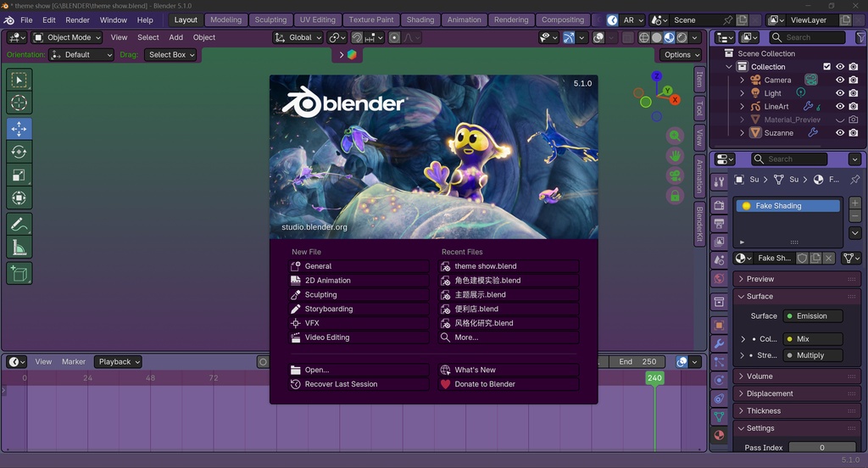Click the Blender logo menu icon

8,20
